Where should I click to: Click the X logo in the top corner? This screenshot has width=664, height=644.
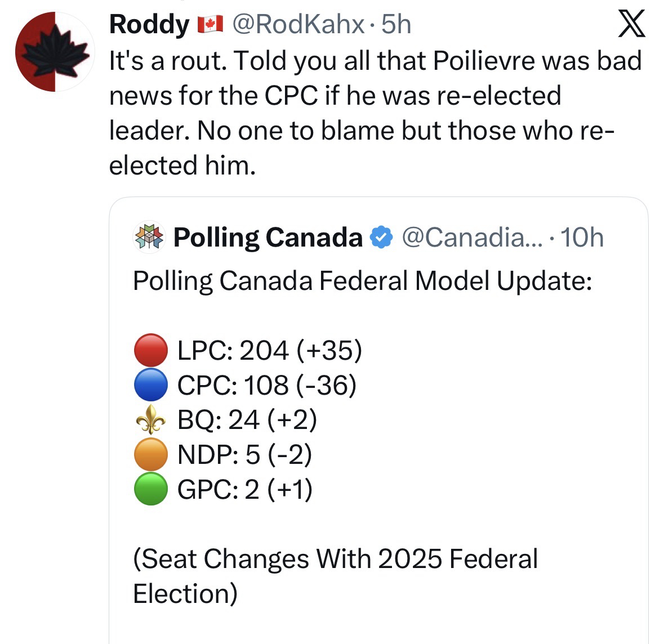click(631, 25)
